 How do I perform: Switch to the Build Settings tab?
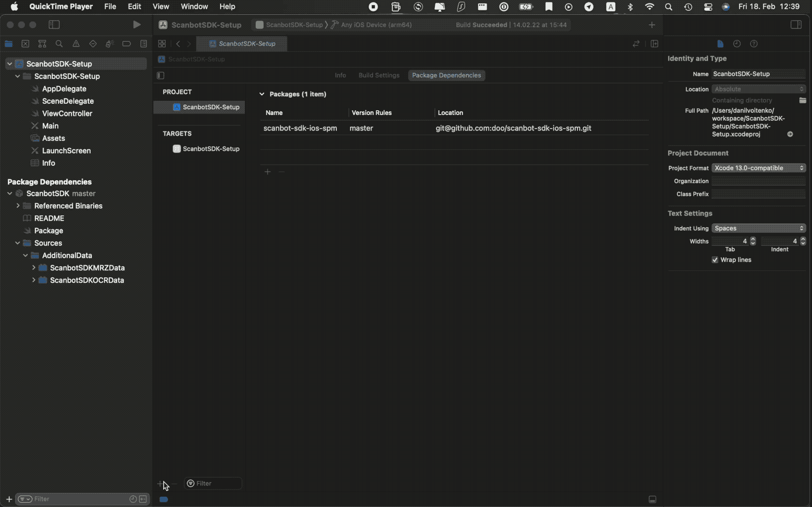pos(379,75)
